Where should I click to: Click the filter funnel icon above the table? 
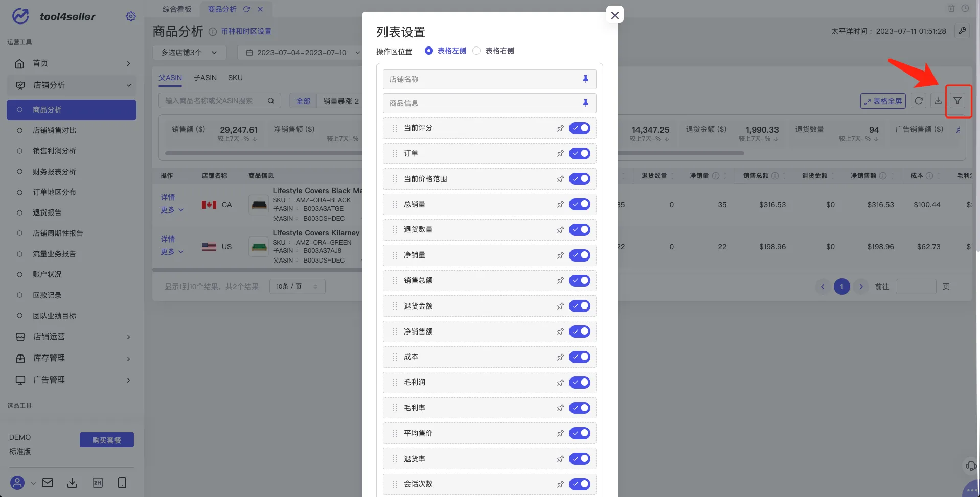958,101
